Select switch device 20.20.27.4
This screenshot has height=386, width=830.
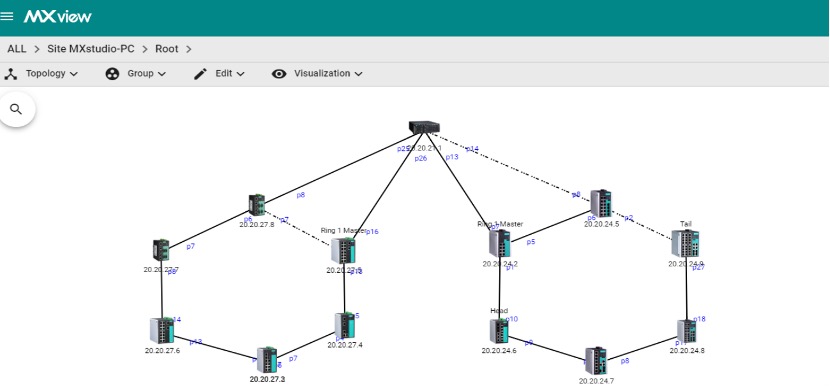click(x=345, y=326)
